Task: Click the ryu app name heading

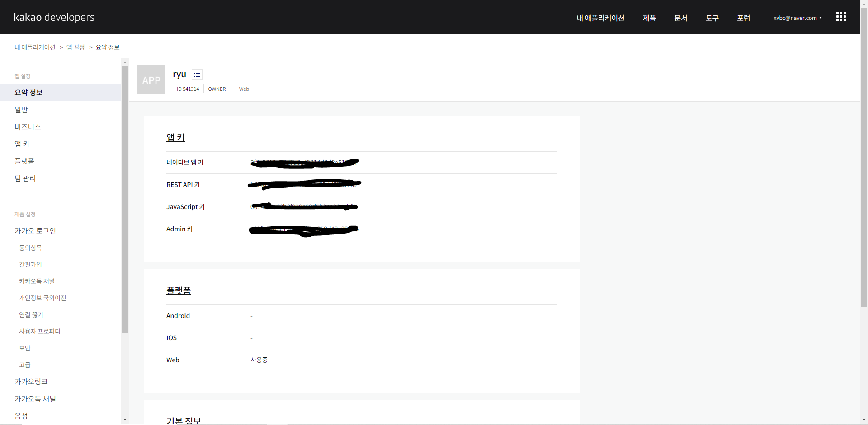Action: [179, 75]
